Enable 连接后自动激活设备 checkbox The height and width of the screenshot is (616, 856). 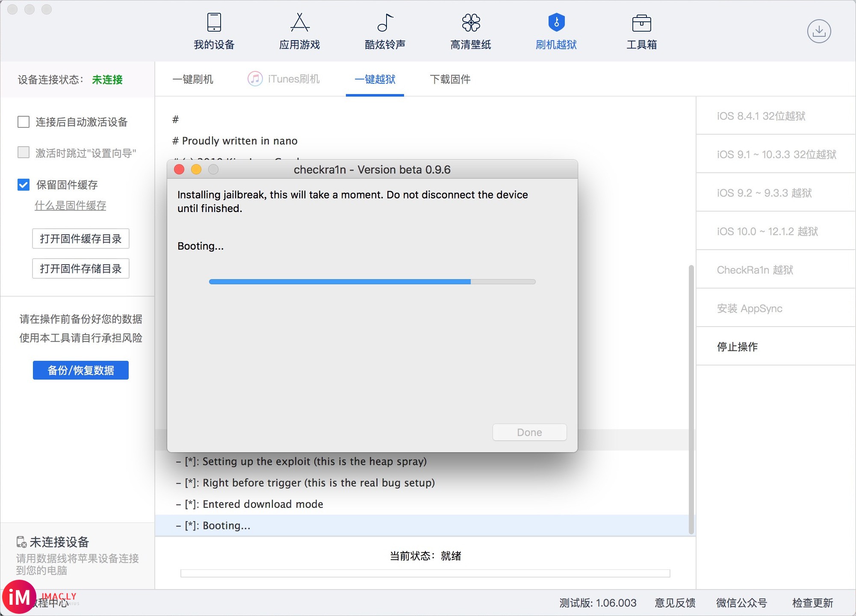point(24,122)
